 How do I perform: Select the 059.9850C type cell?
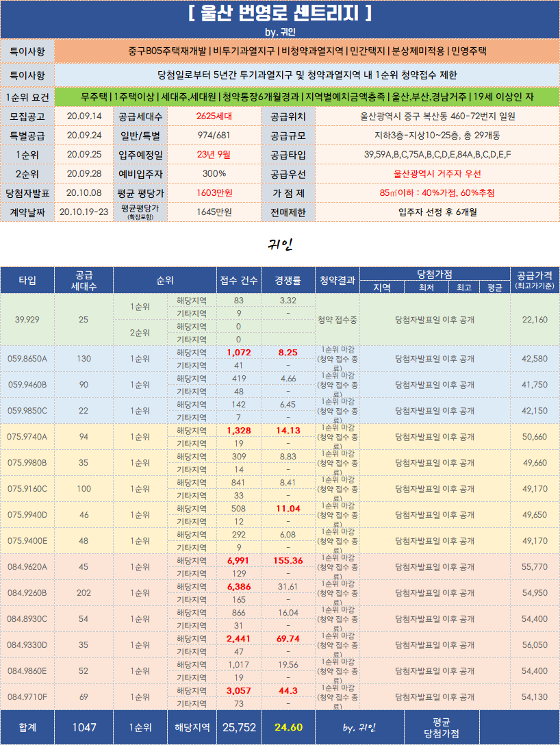pos(27,411)
